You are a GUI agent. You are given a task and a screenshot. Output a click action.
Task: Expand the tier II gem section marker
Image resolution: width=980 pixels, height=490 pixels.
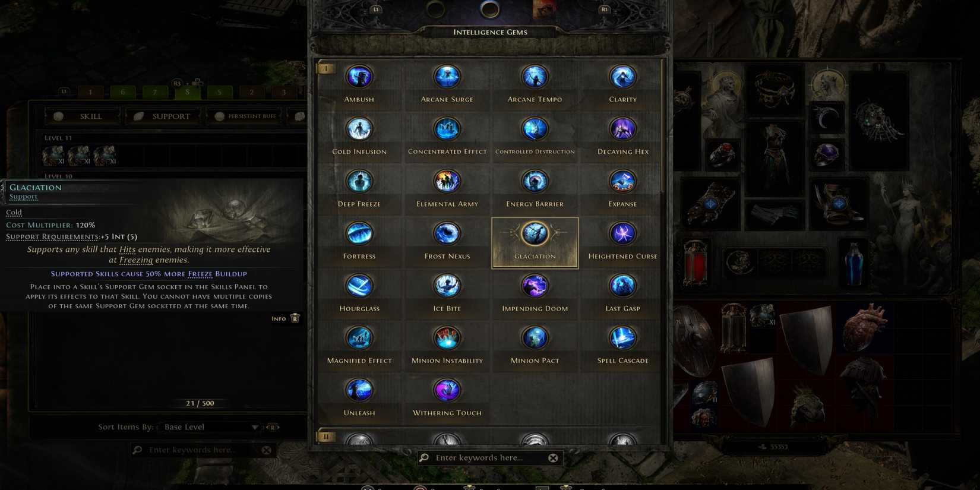pyautogui.click(x=326, y=437)
